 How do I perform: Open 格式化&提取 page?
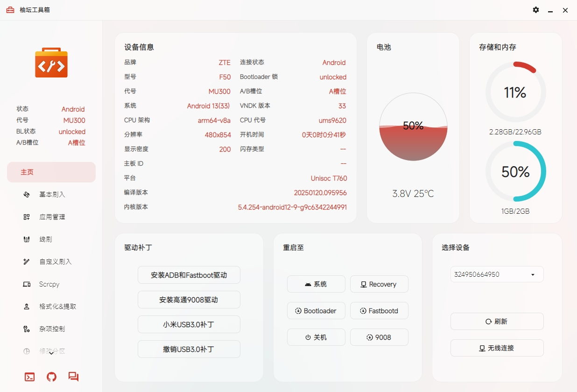tap(51, 307)
